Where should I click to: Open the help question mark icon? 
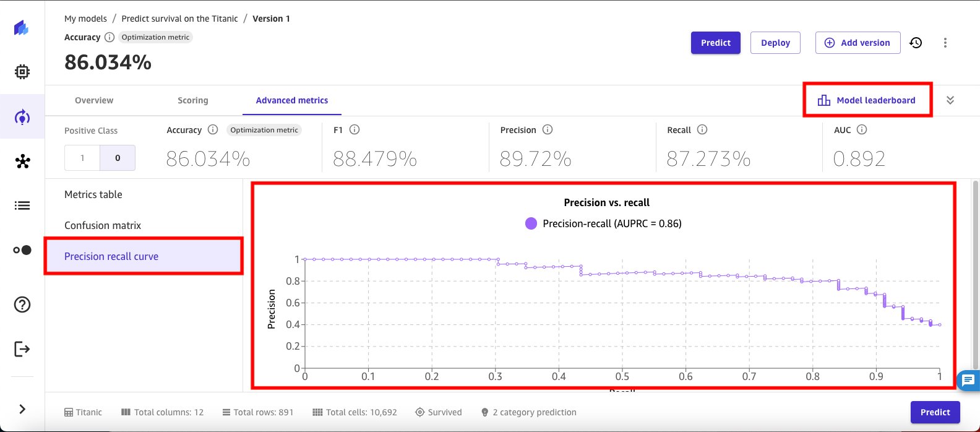[x=22, y=305]
